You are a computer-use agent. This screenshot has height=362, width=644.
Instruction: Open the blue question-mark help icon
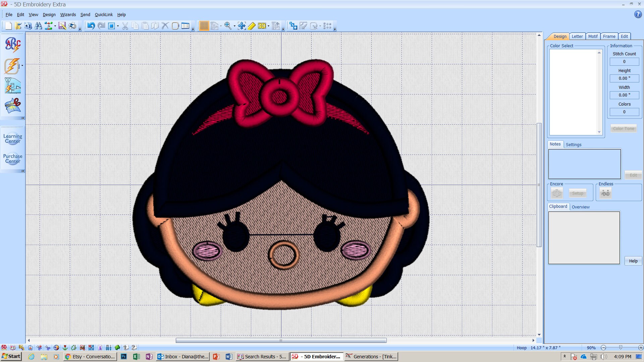click(638, 14)
